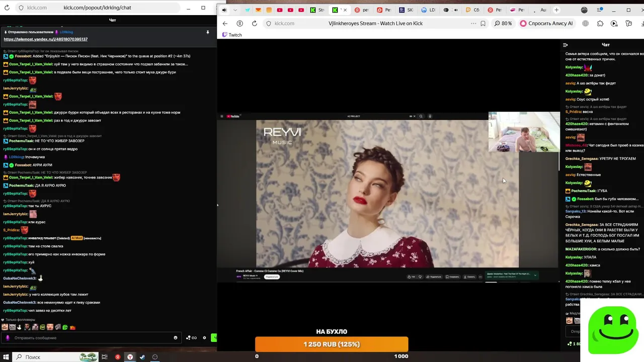Click username S_Pridira in popout chat
Screen dimensions: 644x362
point(11,230)
